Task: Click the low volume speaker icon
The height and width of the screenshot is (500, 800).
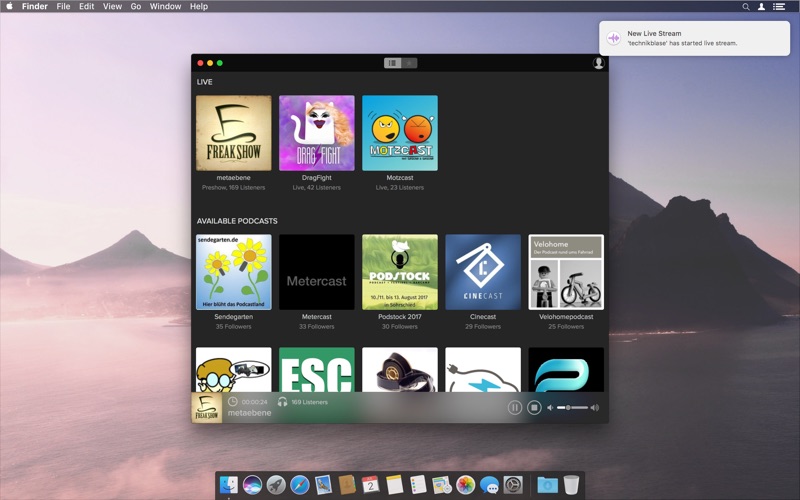Action: tap(550, 408)
